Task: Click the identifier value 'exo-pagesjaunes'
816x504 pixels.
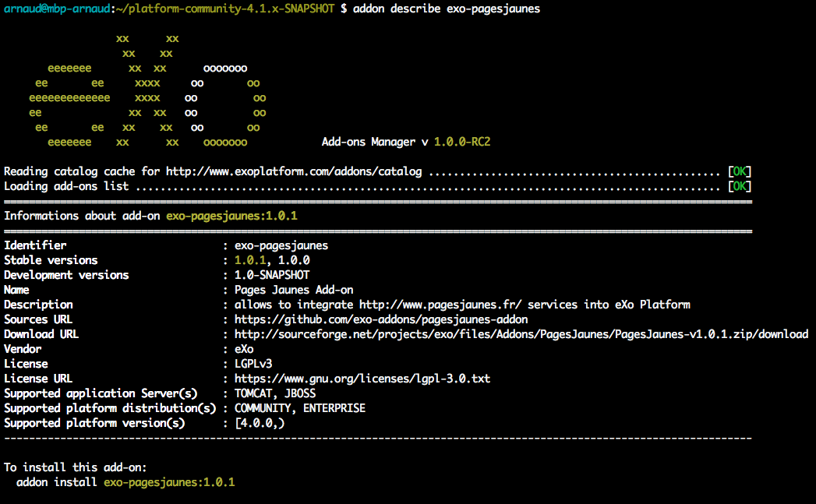Action: [x=281, y=245]
